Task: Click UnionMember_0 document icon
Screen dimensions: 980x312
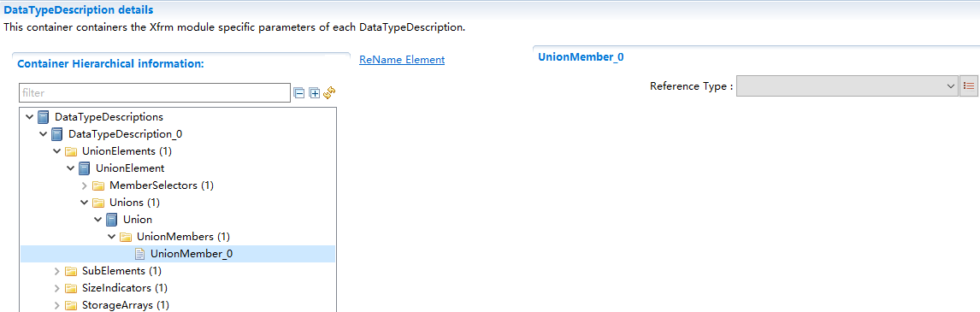Action: [140, 254]
